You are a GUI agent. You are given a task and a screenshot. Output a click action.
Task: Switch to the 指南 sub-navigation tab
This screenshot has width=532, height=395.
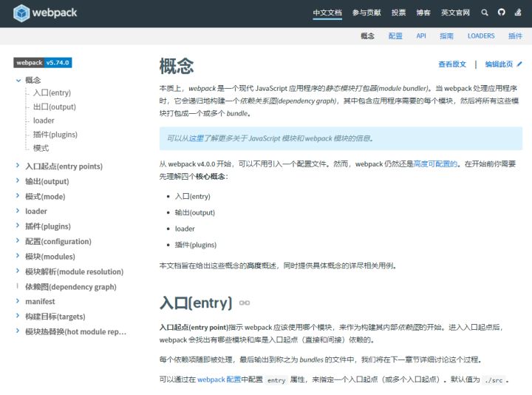[446, 36]
